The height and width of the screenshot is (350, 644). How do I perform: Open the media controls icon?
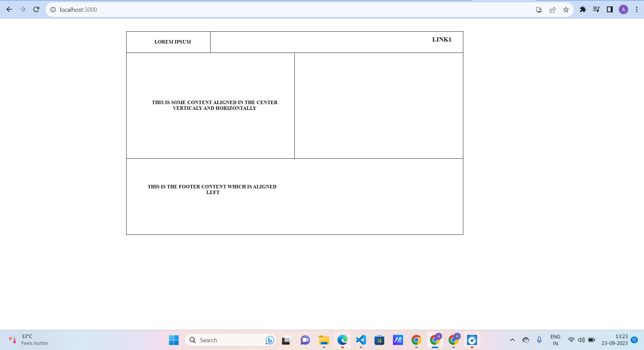point(596,9)
